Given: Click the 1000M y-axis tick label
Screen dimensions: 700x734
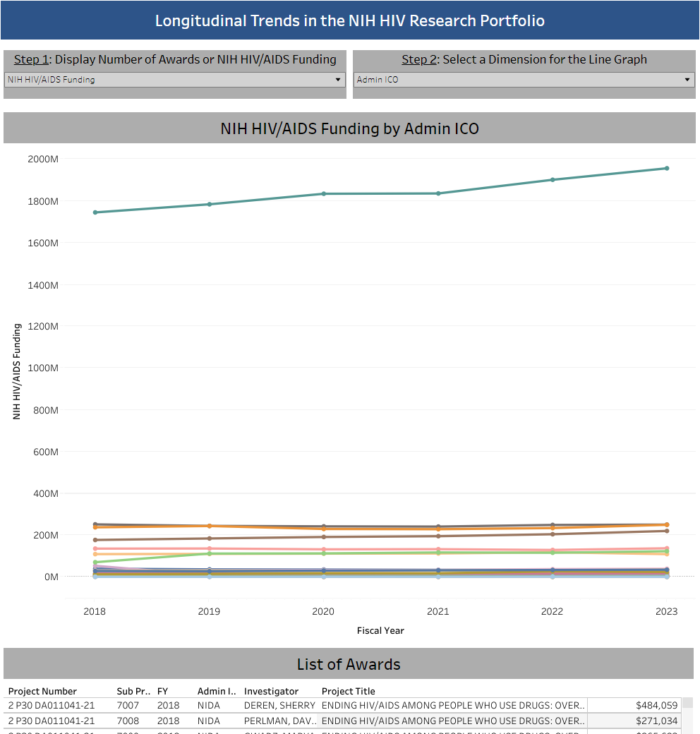Looking at the screenshot, I should (43, 368).
